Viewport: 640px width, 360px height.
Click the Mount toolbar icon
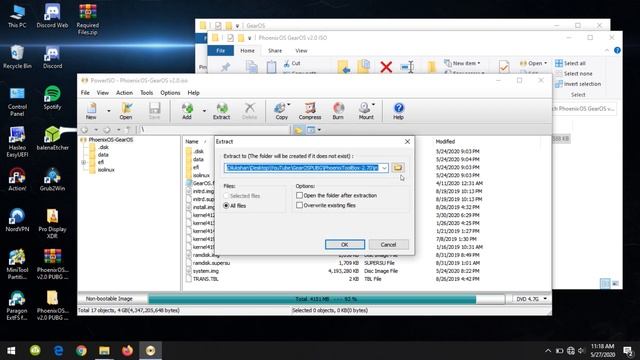(366, 111)
